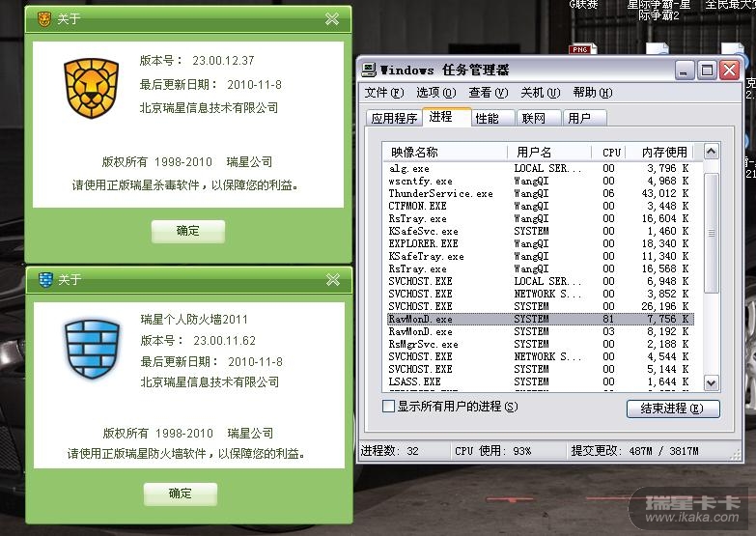Viewport: 756px width, 536px height.
Task: Open the 文件(F) menu
Action: 383,92
